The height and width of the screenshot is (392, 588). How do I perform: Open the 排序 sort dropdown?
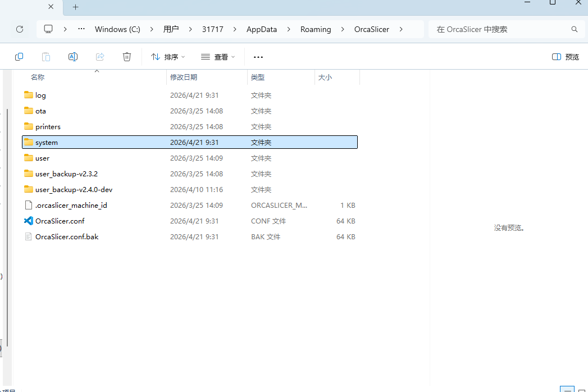coord(168,57)
